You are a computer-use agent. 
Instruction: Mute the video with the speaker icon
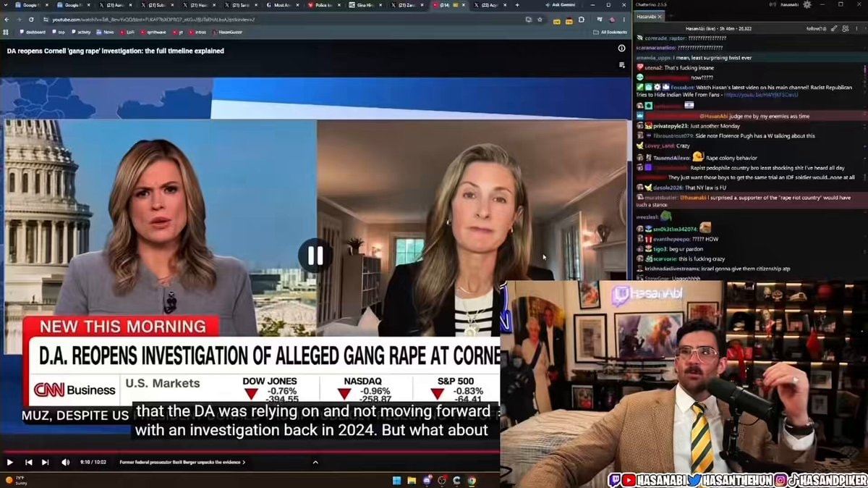pyautogui.click(x=66, y=462)
